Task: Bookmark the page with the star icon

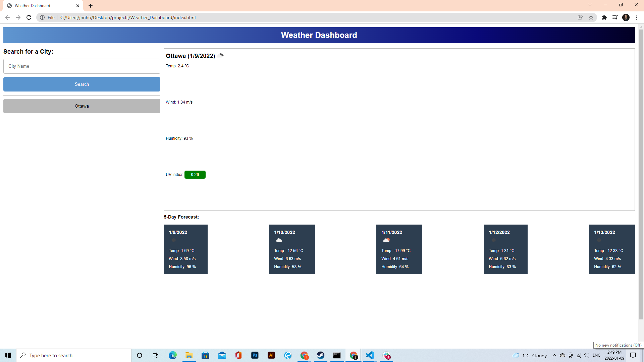Action: (x=591, y=17)
